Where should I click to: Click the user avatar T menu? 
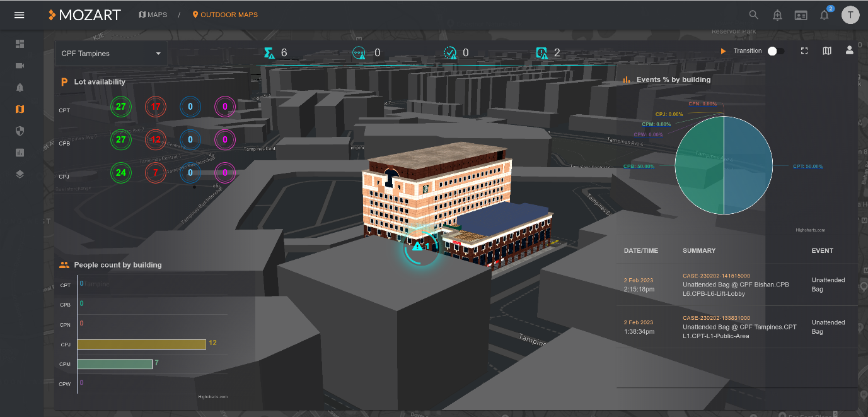[850, 15]
